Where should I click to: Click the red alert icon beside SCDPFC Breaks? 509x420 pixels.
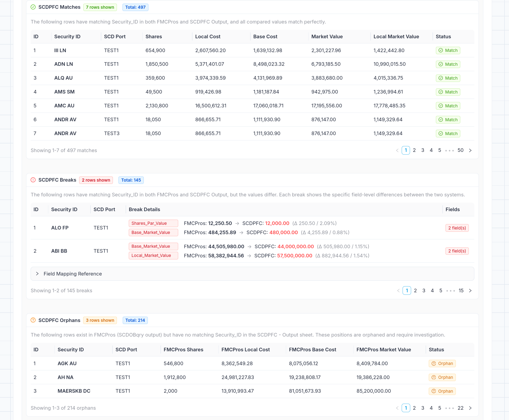(x=33, y=180)
